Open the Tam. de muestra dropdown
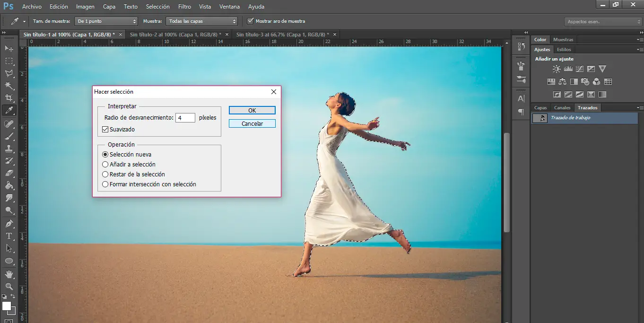This screenshot has height=323, width=644. (x=107, y=21)
